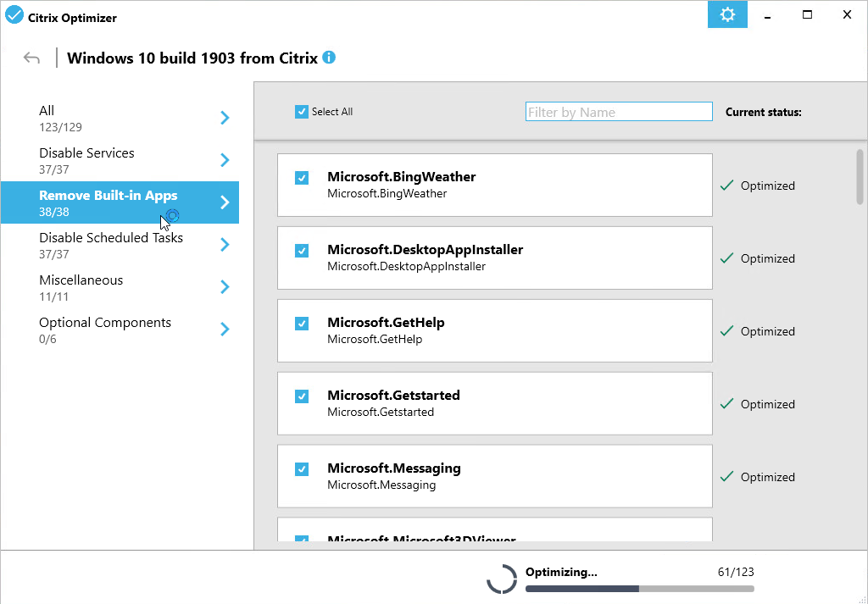Expand the All category chevron
Screen dimensions: 868x604
225,118
